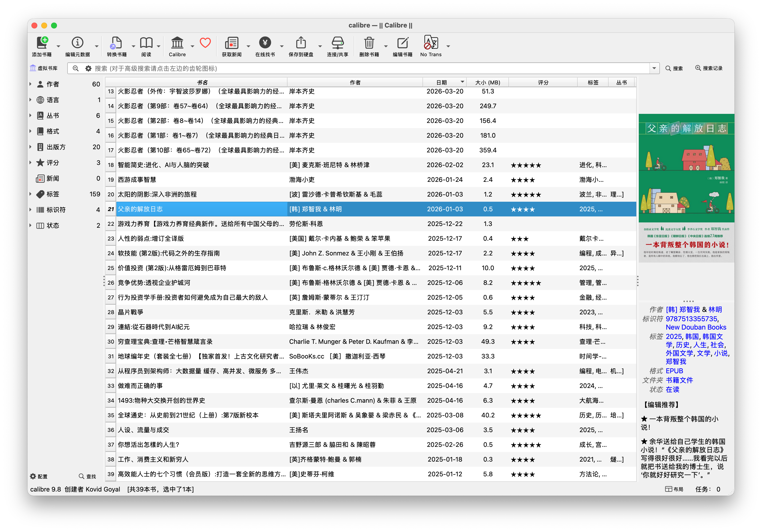Click the author link 林明

[x=715, y=309]
